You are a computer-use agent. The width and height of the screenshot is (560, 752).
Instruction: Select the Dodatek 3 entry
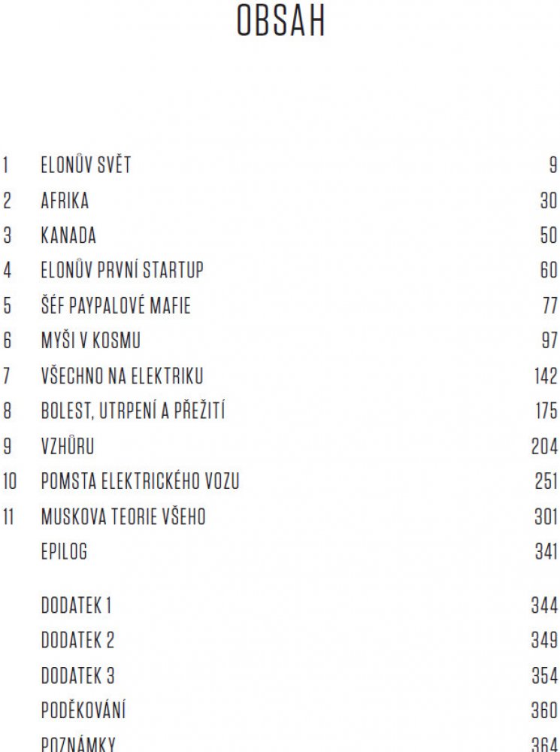click(77, 675)
